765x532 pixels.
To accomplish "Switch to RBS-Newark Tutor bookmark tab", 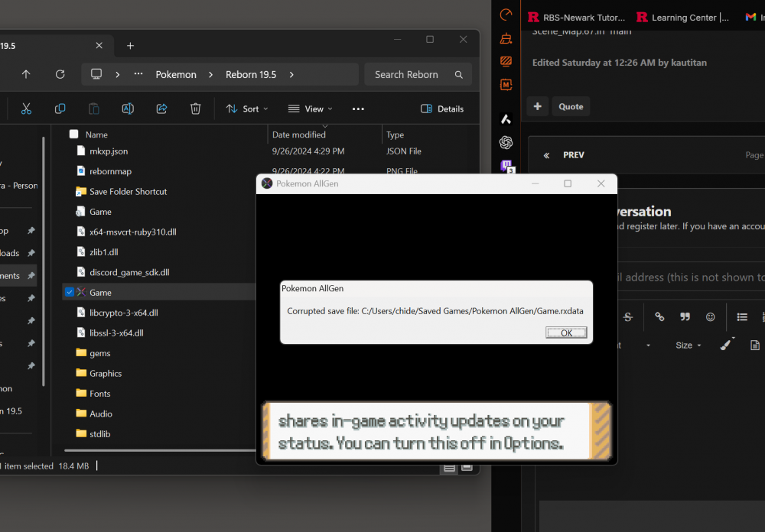I will click(576, 17).
